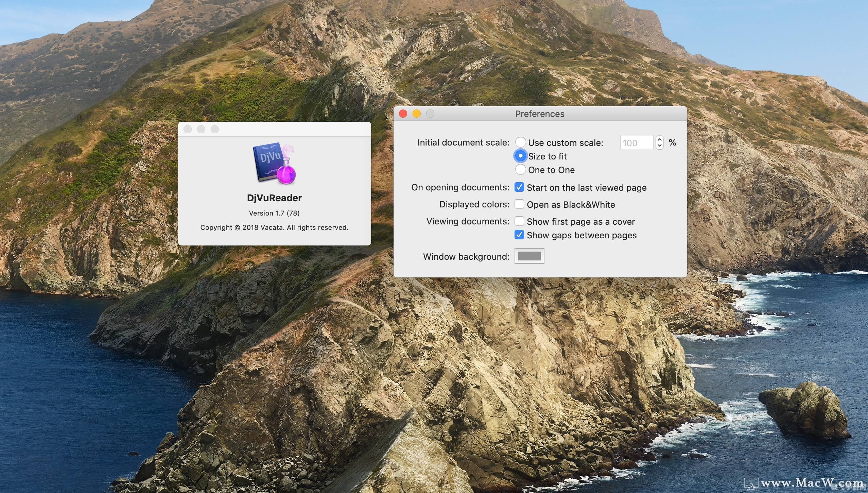Choose the One to One scale option

click(x=520, y=170)
